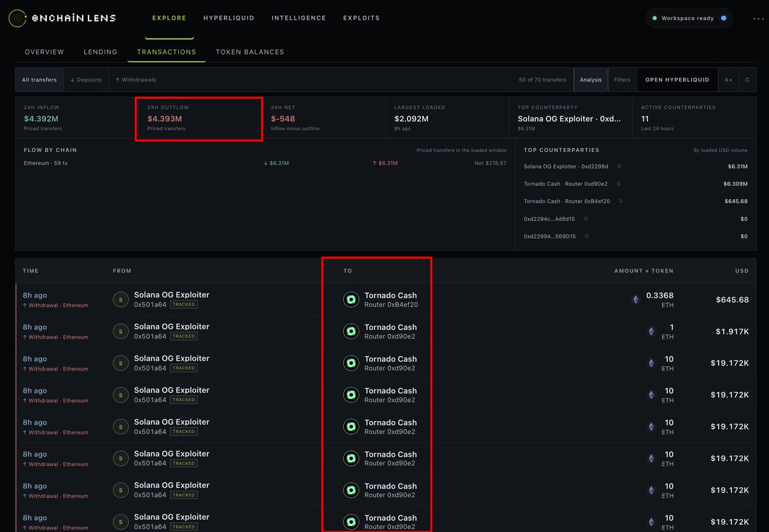Screen dimensions: 769x532
Task: Open the Token Balances tab
Action: coord(250,52)
